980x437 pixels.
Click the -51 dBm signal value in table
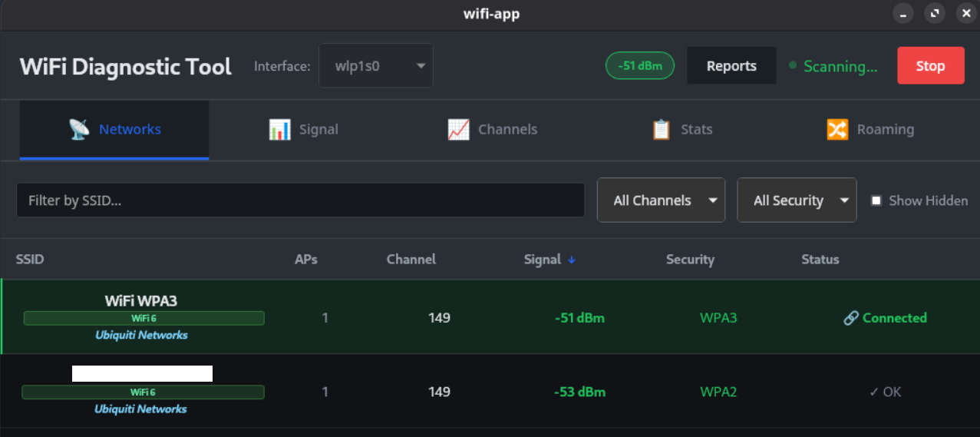(x=579, y=318)
